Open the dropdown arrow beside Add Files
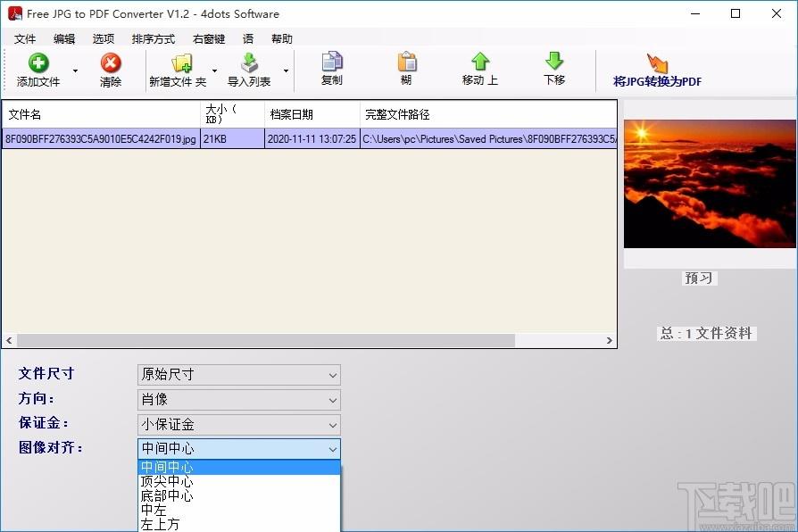 point(75,71)
